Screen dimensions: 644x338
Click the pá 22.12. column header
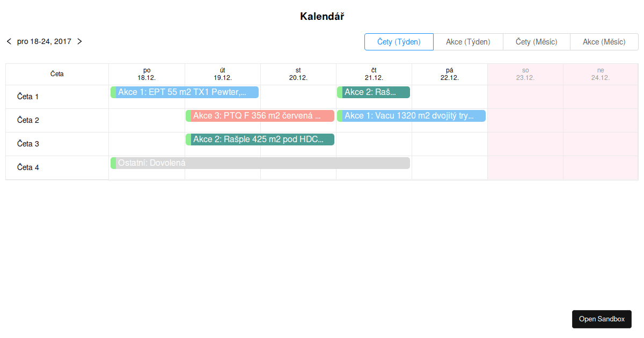450,74
